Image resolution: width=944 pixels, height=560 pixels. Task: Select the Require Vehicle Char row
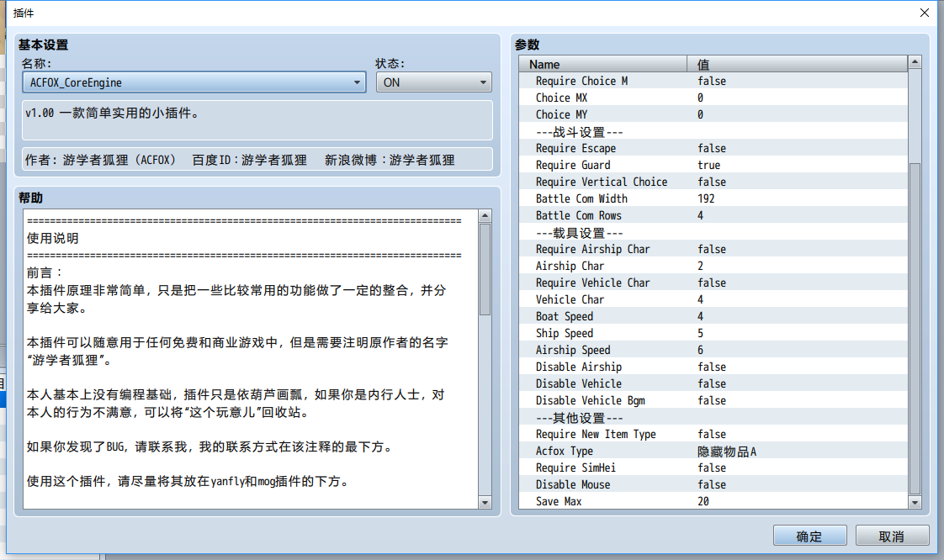pyautogui.click(x=713, y=283)
